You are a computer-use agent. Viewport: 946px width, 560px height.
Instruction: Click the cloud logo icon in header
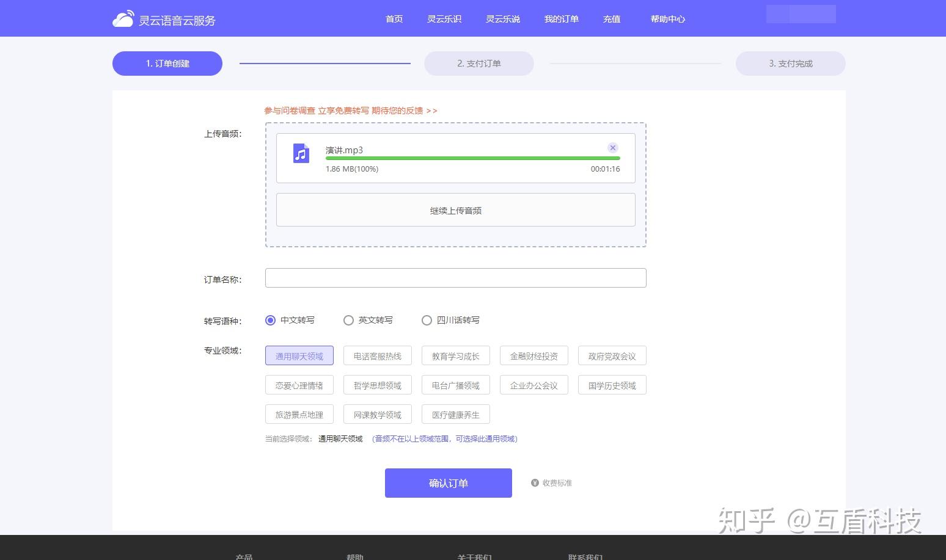[x=123, y=19]
